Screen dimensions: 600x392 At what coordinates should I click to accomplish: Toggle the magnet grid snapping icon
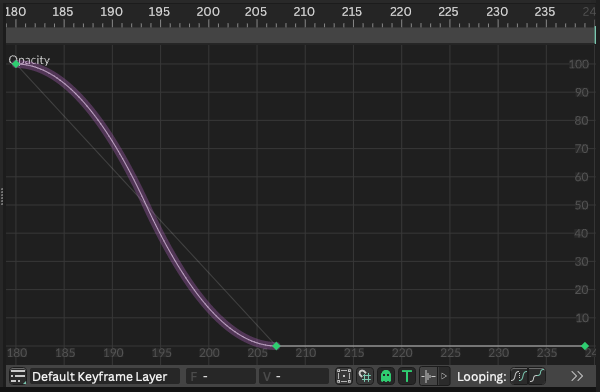click(365, 376)
